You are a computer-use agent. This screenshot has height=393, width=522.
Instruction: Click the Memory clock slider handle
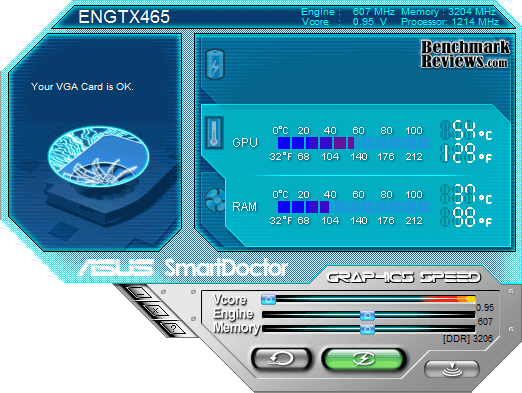pos(368,329)
